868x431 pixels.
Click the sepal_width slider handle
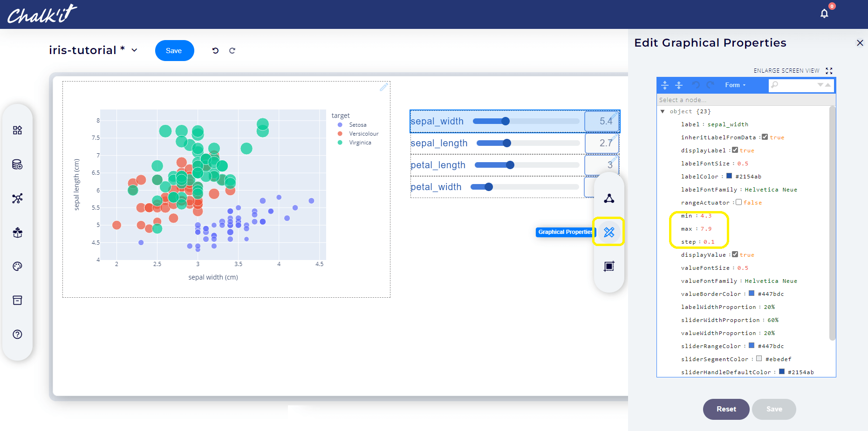coord(506,121)
